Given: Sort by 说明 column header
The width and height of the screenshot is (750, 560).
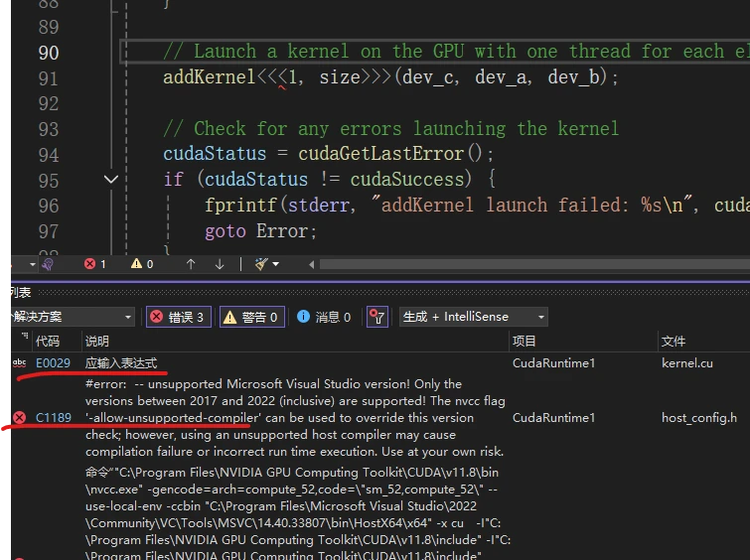Looking at the screenshot, I should (x=97, y=342).
